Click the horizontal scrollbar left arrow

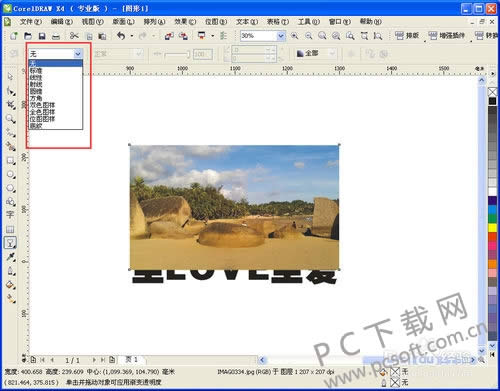262,360
